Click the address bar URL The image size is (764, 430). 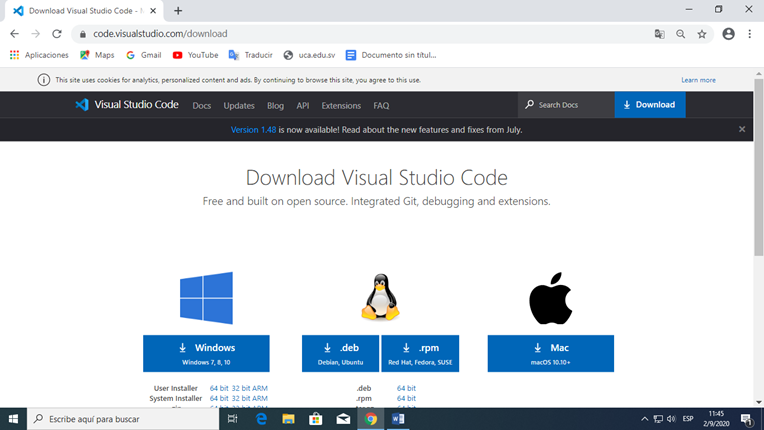[x=160, y=34]
